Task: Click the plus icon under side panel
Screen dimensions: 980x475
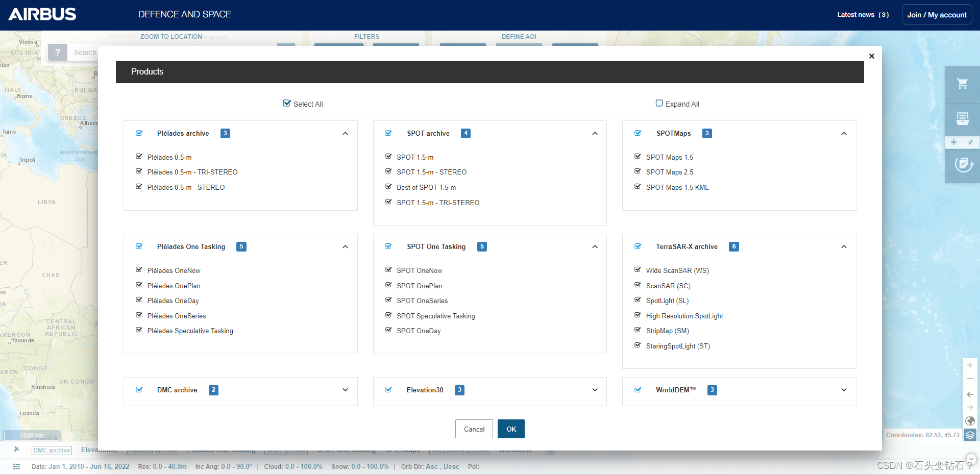Action: point(953,142)
